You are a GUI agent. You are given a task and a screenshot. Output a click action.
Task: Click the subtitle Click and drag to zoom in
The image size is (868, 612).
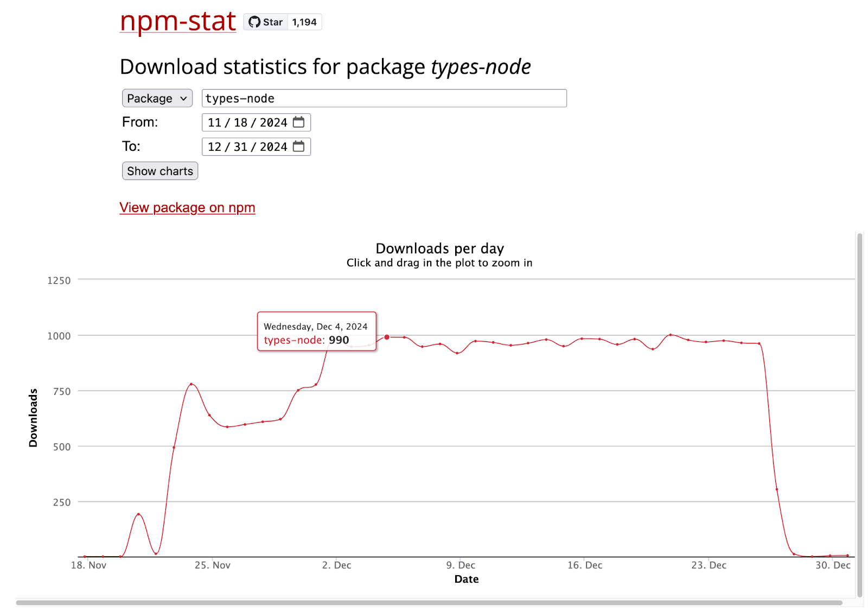[x=439, y=263]
